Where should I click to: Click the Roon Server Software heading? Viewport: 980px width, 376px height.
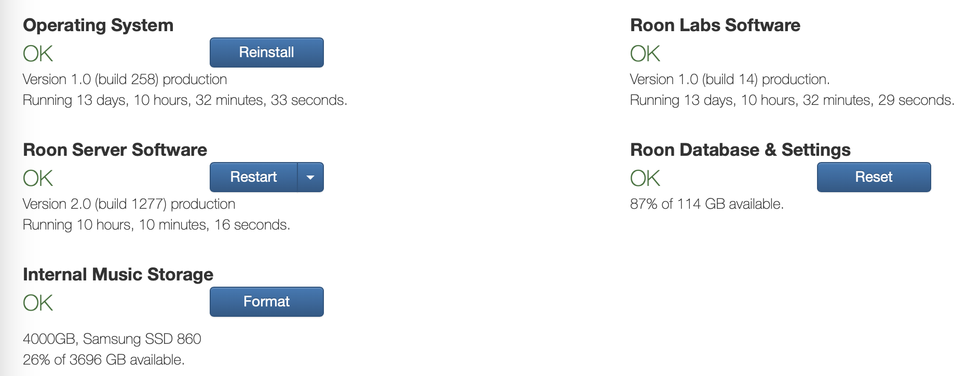pos(115,150)
